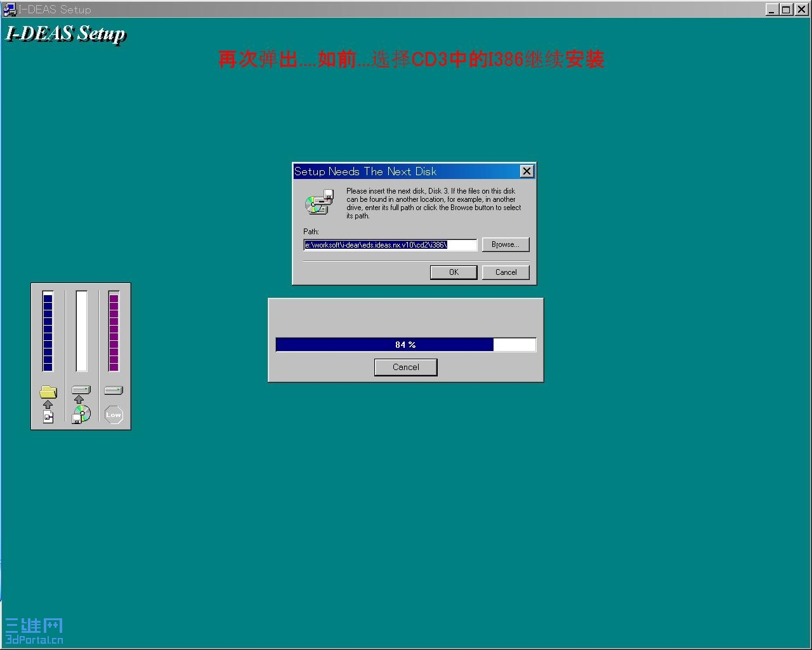Cancel the installation under the progress bar

(x=406, y=367)
